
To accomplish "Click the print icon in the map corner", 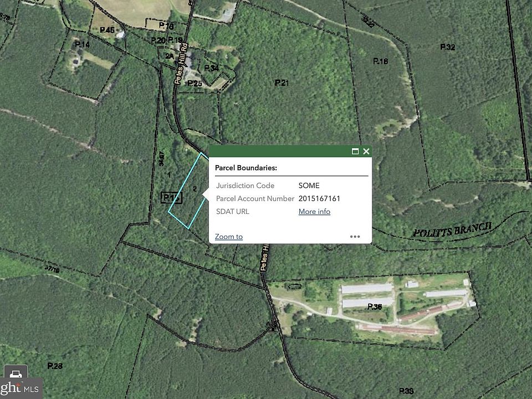I will pos(16,374).
